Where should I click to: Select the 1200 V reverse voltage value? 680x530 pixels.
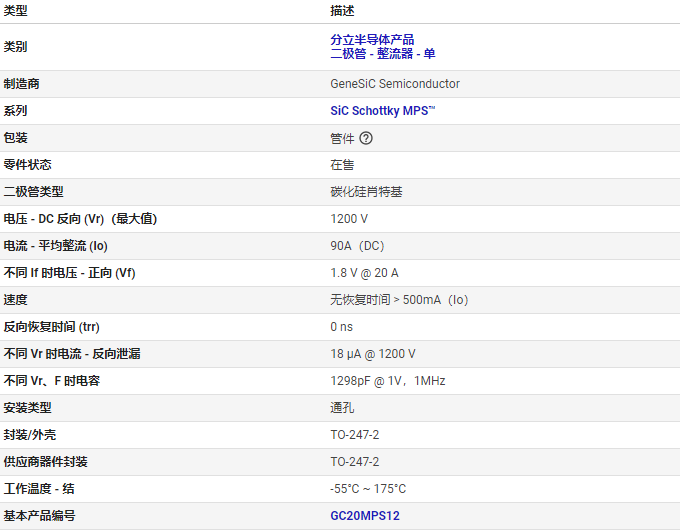click(x=349, y=219)
